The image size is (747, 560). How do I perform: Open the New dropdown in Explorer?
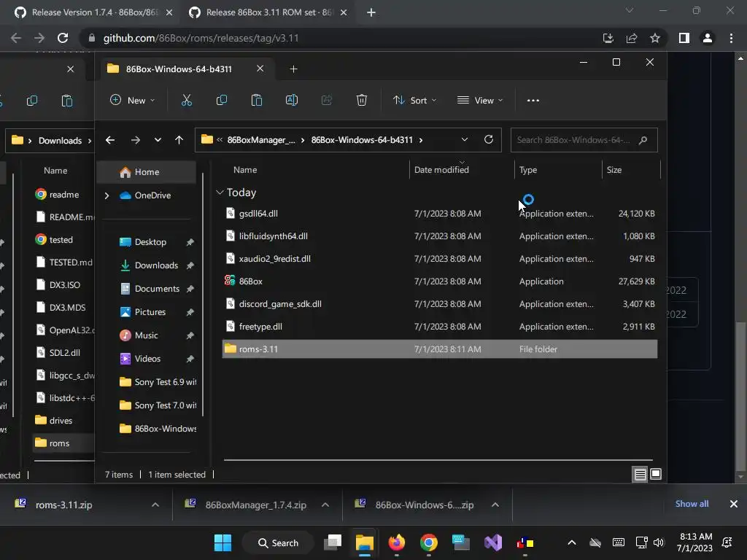click(x=133, y=101)
